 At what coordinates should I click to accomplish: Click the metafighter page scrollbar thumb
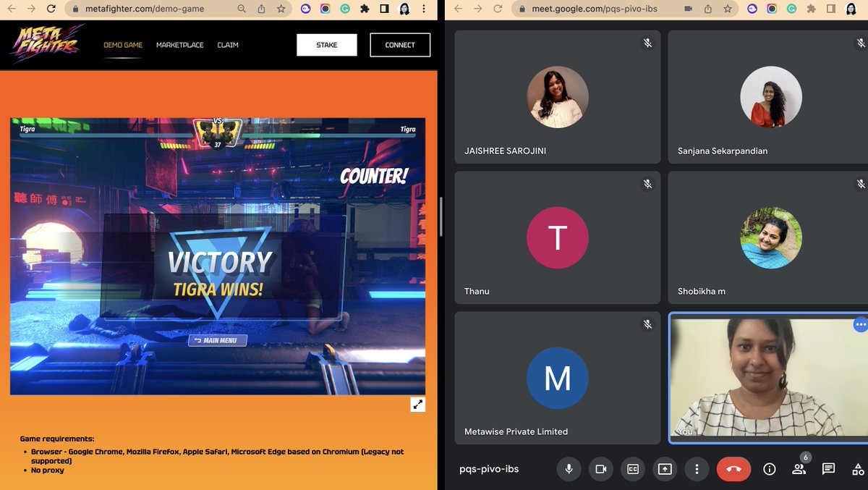click(441, 216)
